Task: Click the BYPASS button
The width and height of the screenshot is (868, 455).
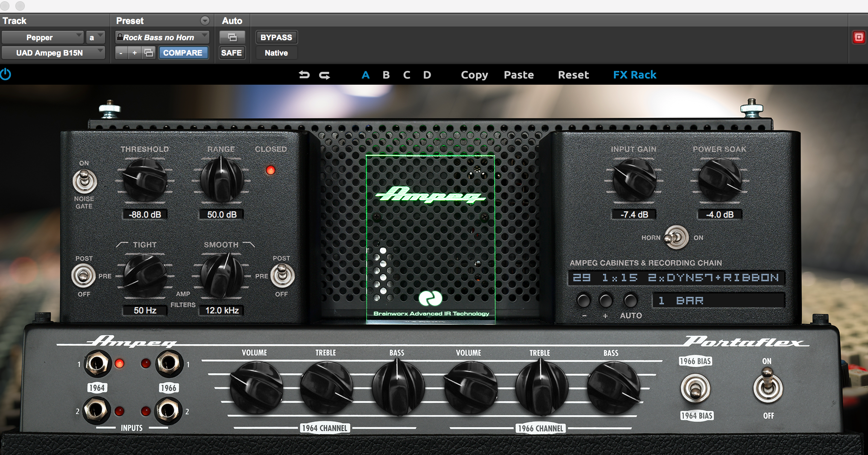Action: [x=276, y=37]
